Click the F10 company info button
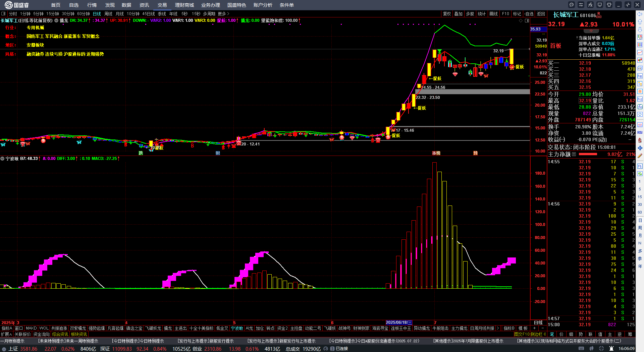 pyautogui.click(x=505, y=14)
